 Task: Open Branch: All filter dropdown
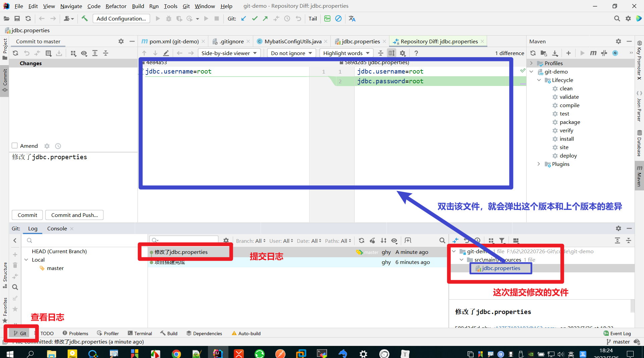tap(251, 241)
